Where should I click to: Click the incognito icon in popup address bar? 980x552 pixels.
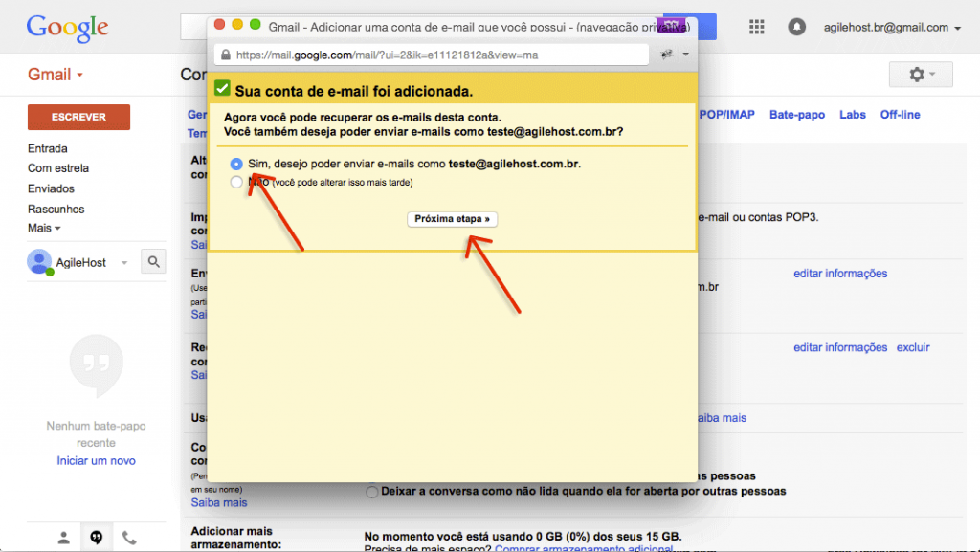667,55
